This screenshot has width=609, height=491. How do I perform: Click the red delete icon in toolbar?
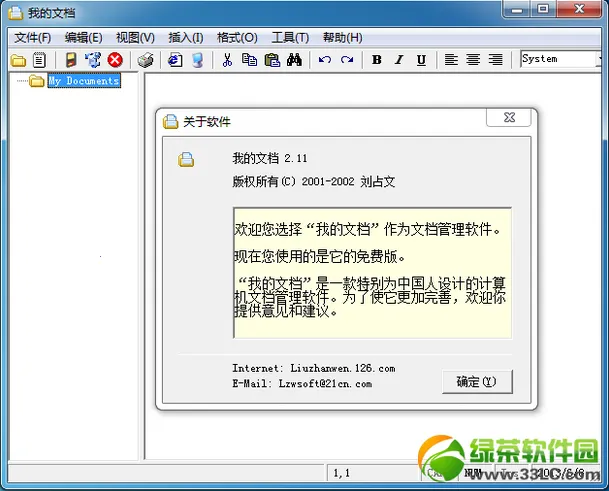pos(115,60)
